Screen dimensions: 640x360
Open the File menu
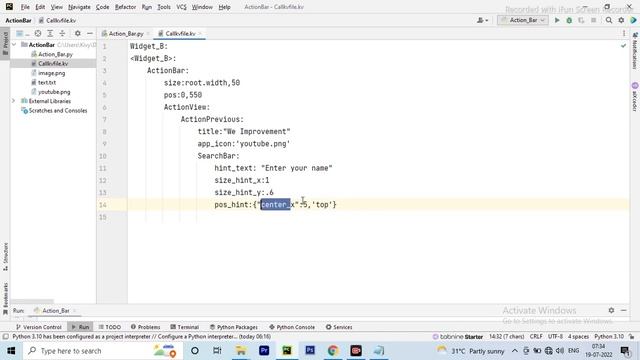(25, 7)
